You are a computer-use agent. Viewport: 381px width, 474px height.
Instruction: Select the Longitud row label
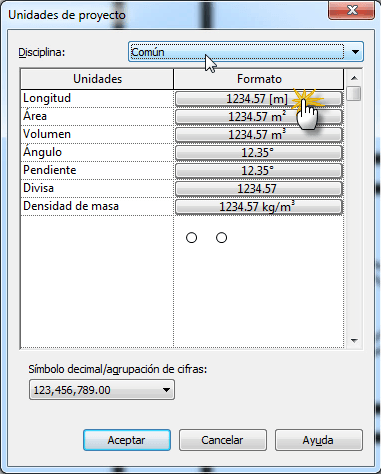click(47, 98)
